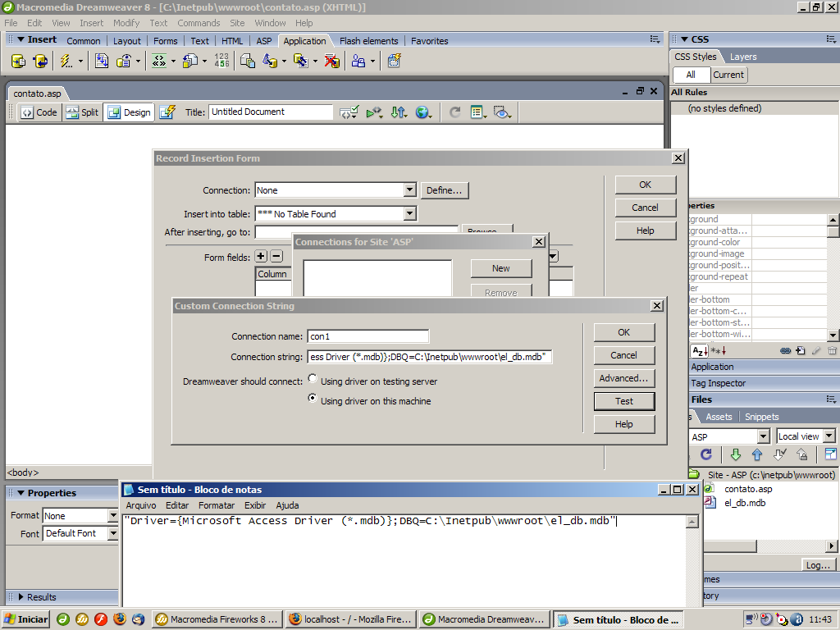Click OK in Custom Connection String dialog
840x630 pixels.
tap(624, 332)
